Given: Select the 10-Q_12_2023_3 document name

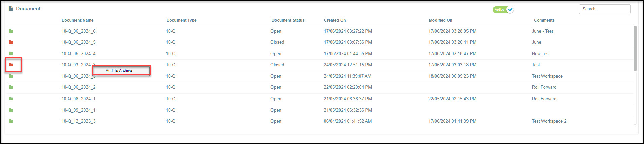Looking at the screenshot, I should 78,121.
